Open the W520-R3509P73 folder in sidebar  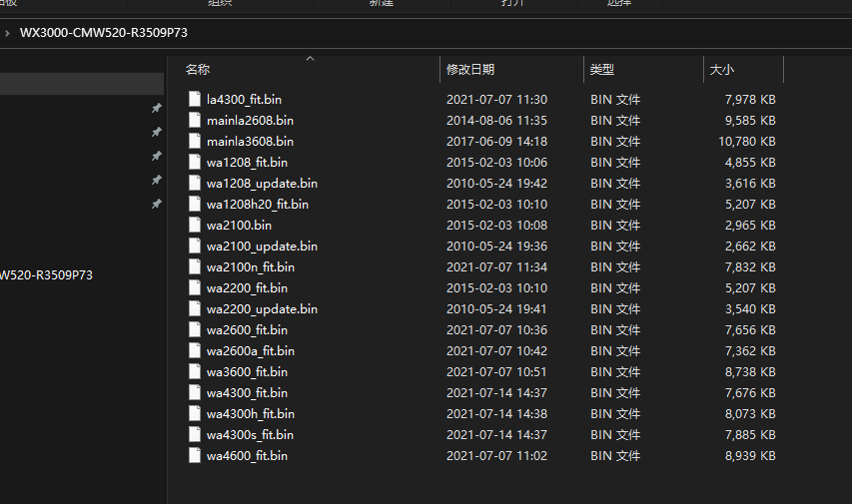pyautogui.click(x=45, y=275)
